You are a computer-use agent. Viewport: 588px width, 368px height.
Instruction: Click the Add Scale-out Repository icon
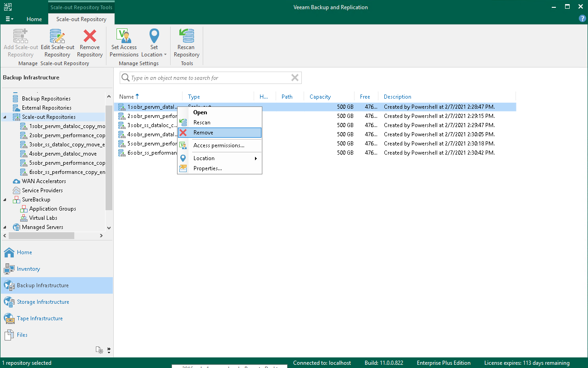21,41
